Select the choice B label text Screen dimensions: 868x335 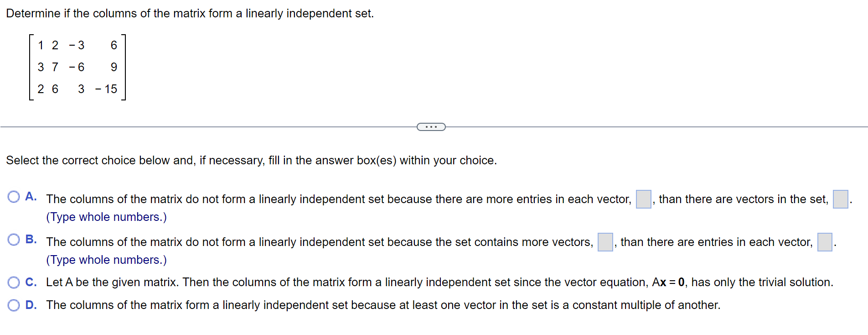coord(31,239)
